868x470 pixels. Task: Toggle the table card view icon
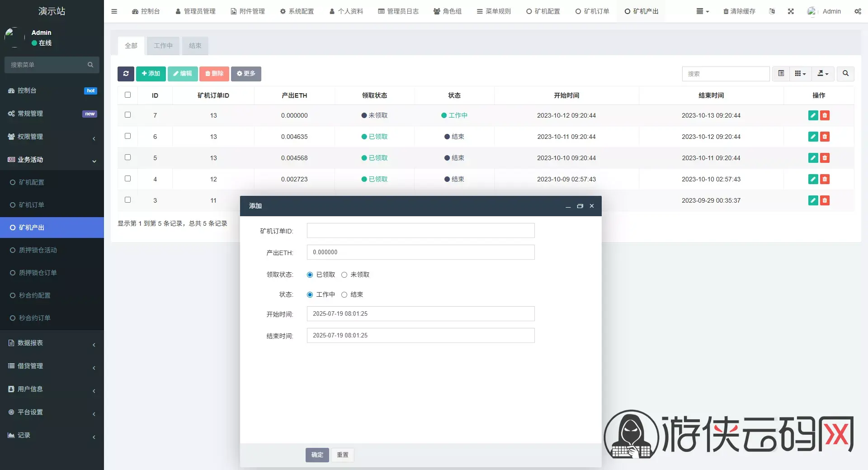(x=781, y=73)
